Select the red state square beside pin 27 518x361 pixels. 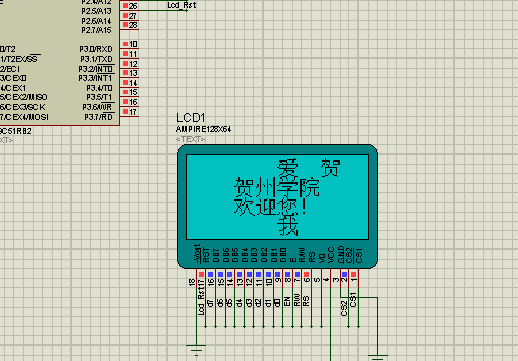point(125,15)
